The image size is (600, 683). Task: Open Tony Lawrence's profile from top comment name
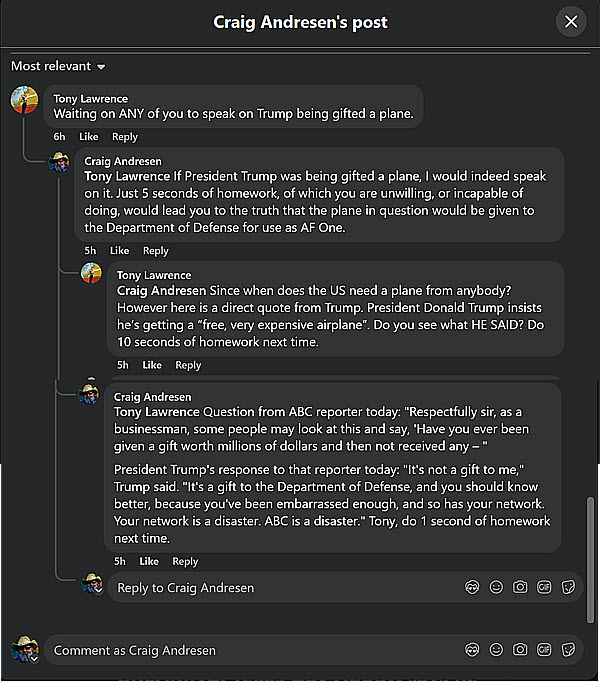coord(90,98)
